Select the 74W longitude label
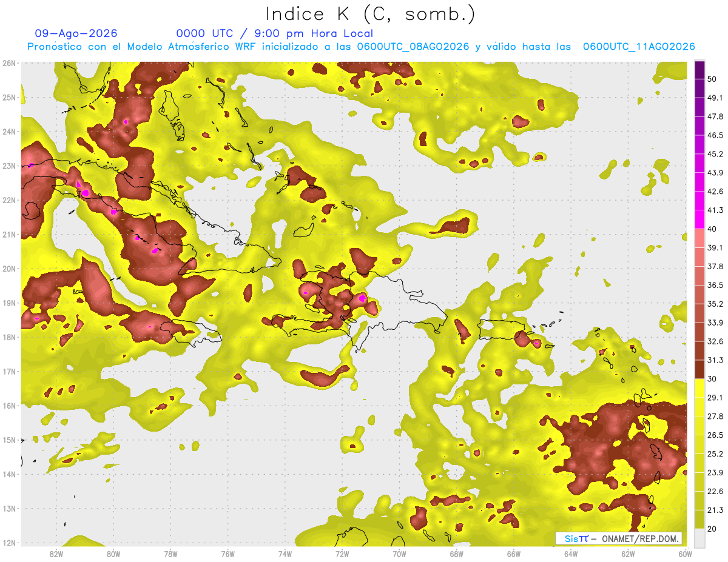Screen dimensions: 728x562 pyautogui.click(x=285, y=554)
